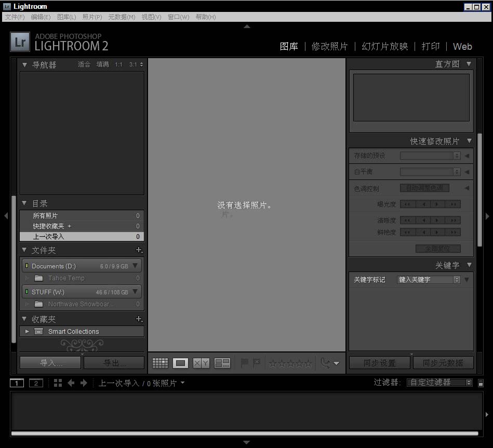
Task: Toggle second monitor display button 2
Action: coord(35,383)
